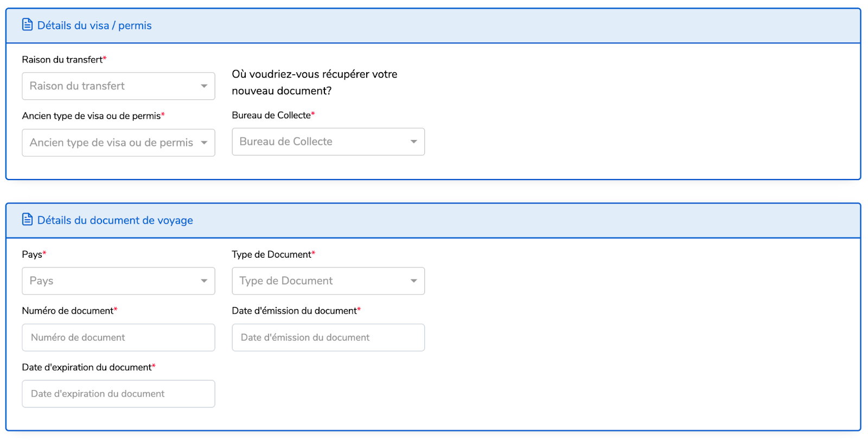Focus the Date d'émission du document field
The height and width of the screenshot is (440, 868).
pyautogui.click(x=328, y=337)
